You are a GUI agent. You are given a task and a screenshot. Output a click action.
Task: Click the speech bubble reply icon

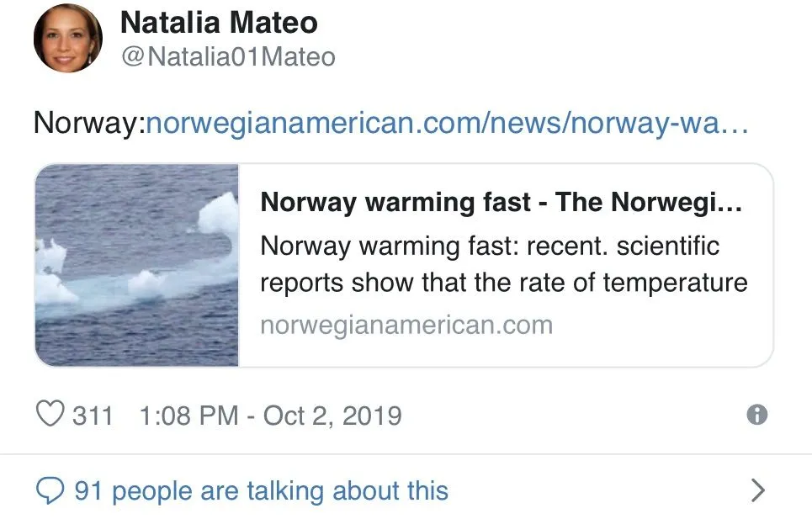point(50,490)
